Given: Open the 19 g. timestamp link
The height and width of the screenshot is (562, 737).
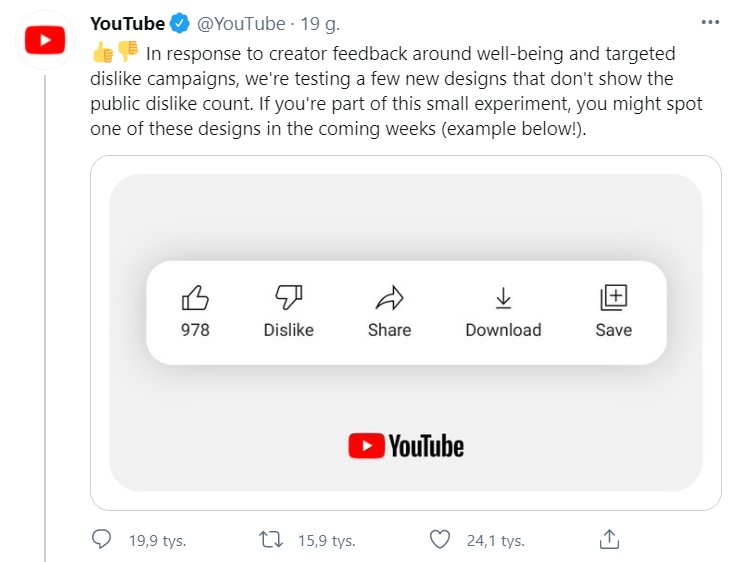Looking at the screenshot, I should point(319,24).
